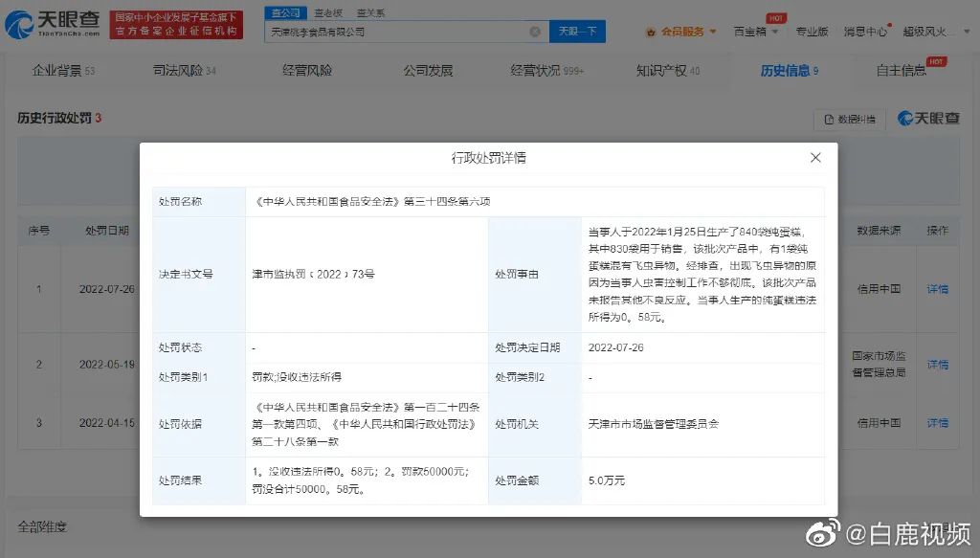Open 详情 link for the 2022-05-19 record
The width and height of the screenshot is (980, 558).
tap(937, 365)
